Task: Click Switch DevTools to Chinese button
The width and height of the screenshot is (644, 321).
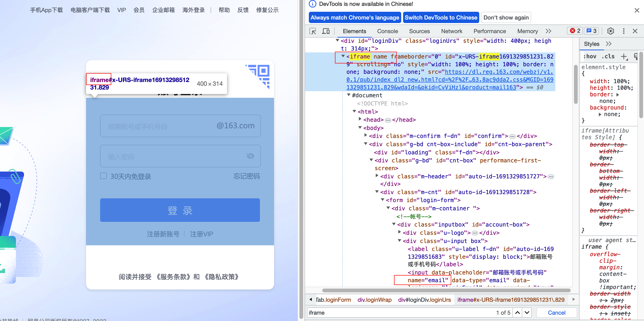Action: (441, 17)
